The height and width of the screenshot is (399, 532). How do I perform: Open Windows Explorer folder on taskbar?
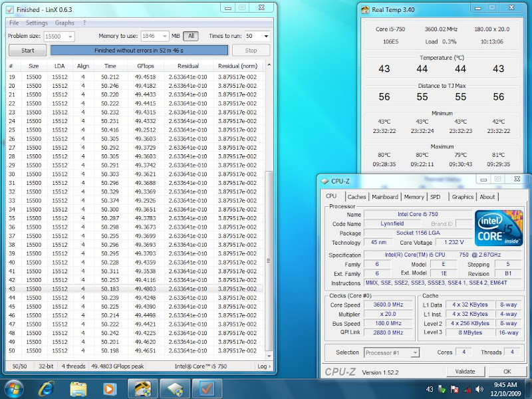click(x=78, y=388)
